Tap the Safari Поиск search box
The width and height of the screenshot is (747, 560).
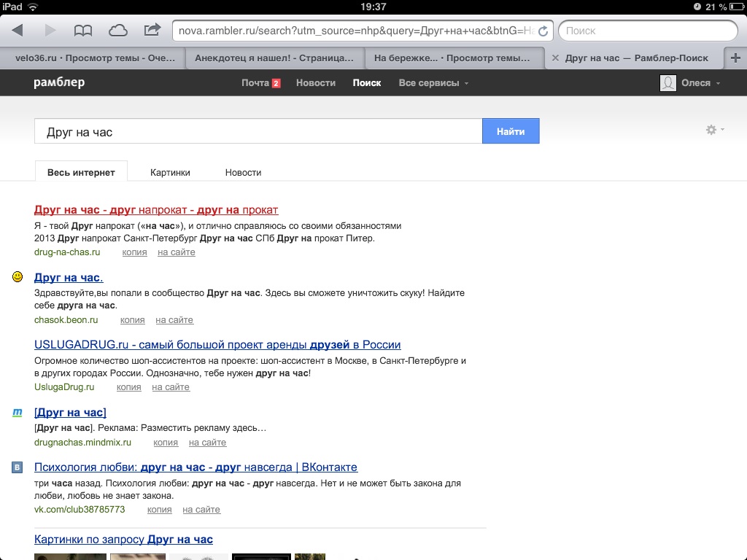tap(648, 31)
